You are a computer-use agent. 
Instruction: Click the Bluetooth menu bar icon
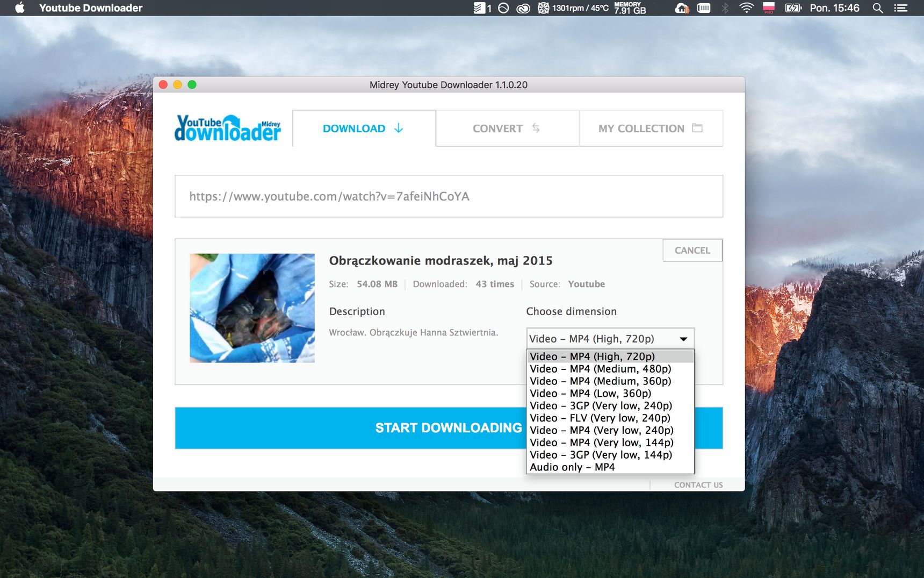coord(725,8)
